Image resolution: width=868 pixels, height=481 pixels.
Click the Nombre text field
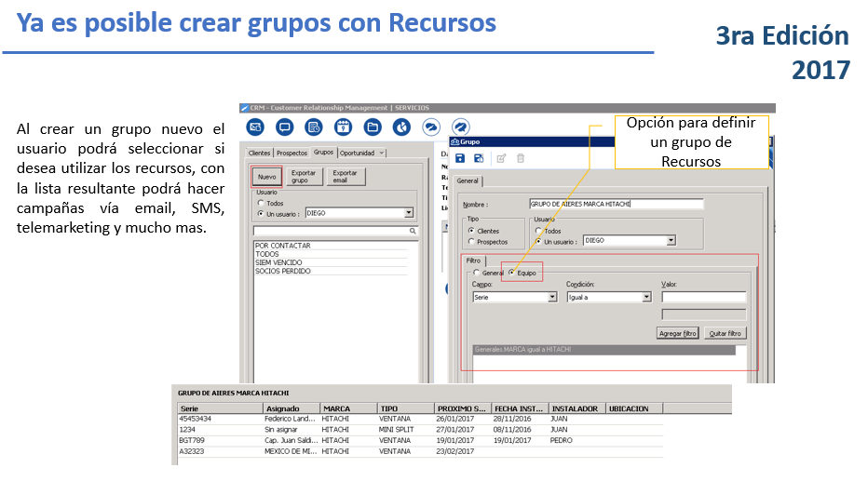[617, 204]
